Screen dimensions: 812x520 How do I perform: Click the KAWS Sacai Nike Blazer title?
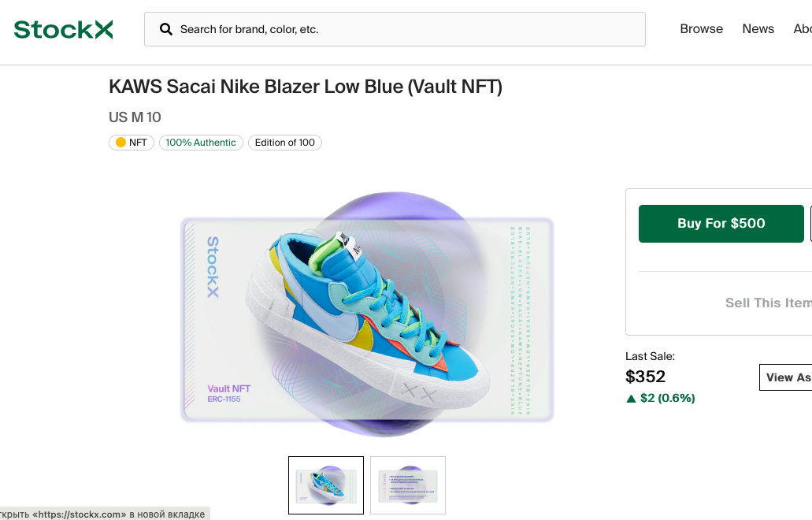pyautogui.click(x=306, y=87)
